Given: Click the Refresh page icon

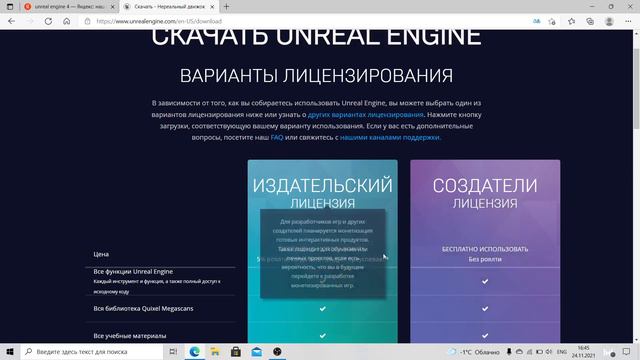Looking at the screenshot, I should (48, 21).
